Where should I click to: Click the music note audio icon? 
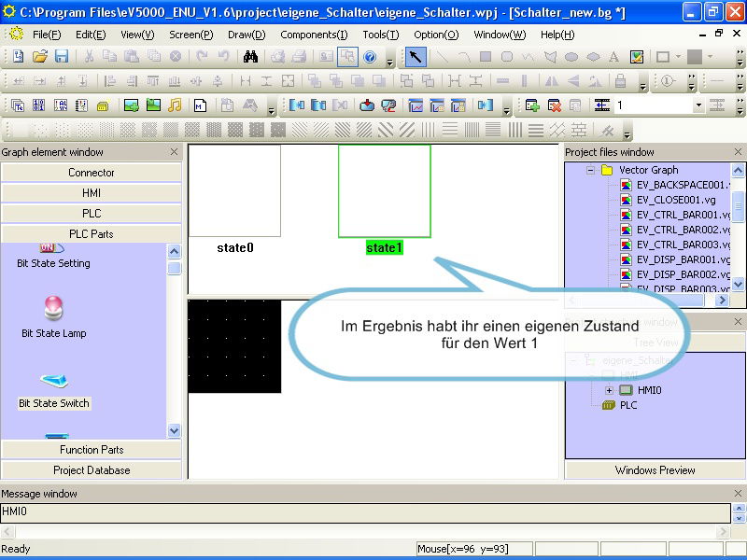[175, 105]
